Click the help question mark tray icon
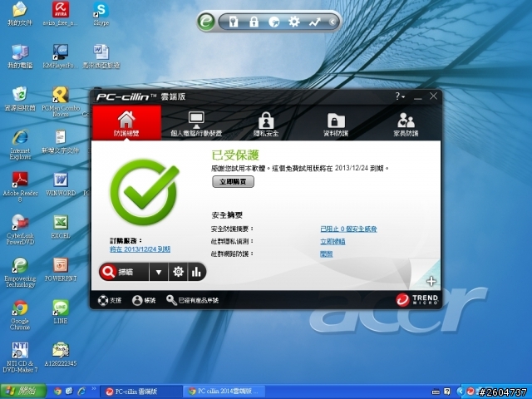532x399 pixels. (447, 392)
